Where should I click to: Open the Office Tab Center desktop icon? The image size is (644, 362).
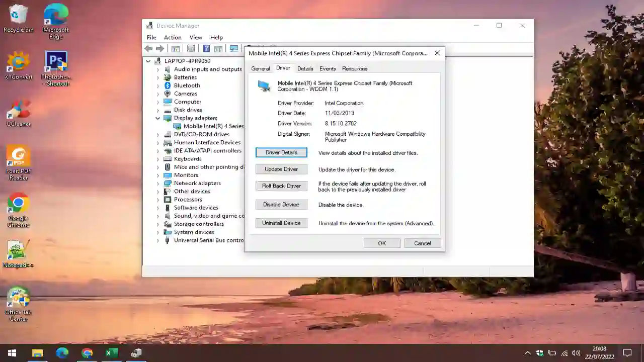[19, 304]
